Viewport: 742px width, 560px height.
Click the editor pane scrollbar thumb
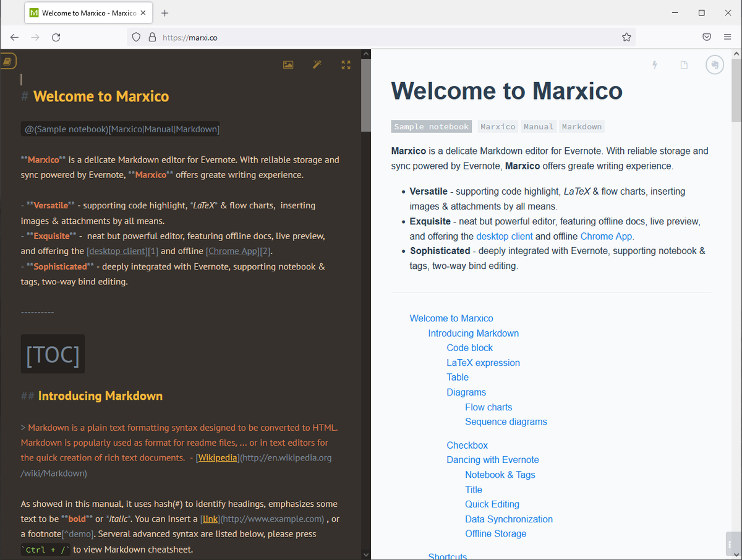click(x=365, y=95)
